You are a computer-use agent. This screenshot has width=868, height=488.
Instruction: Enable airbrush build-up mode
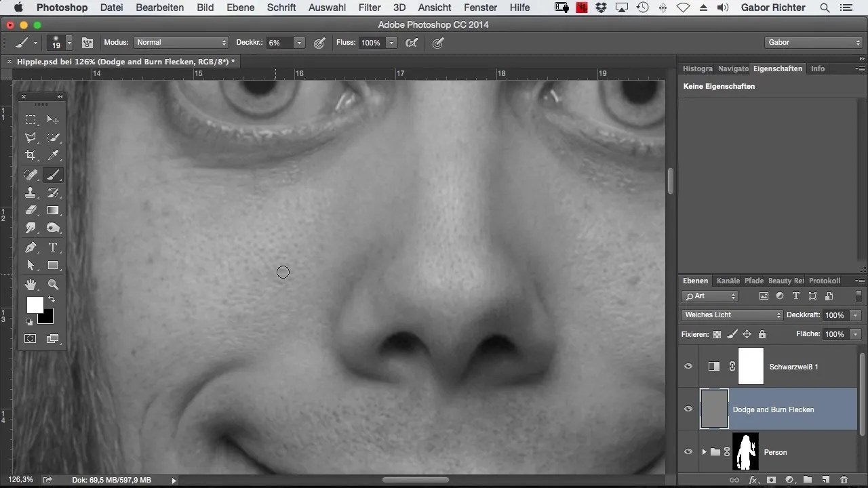coord(412,43)
